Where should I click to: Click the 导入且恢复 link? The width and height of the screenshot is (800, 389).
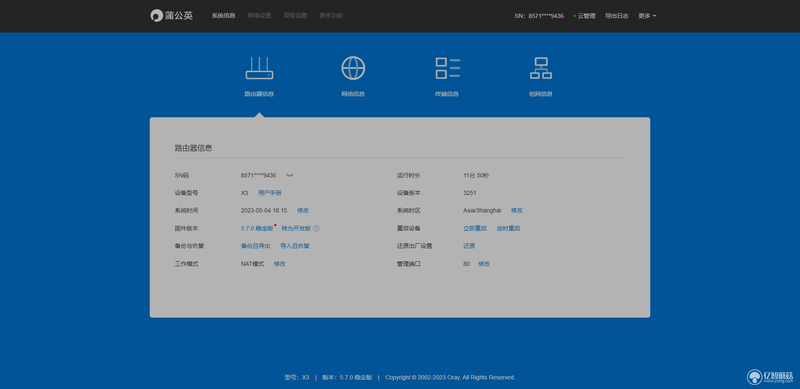point(295,246)
